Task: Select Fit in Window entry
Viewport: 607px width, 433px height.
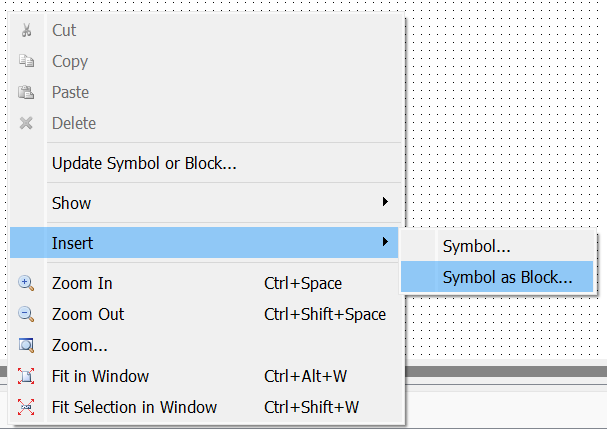Action: coord(100,377)
